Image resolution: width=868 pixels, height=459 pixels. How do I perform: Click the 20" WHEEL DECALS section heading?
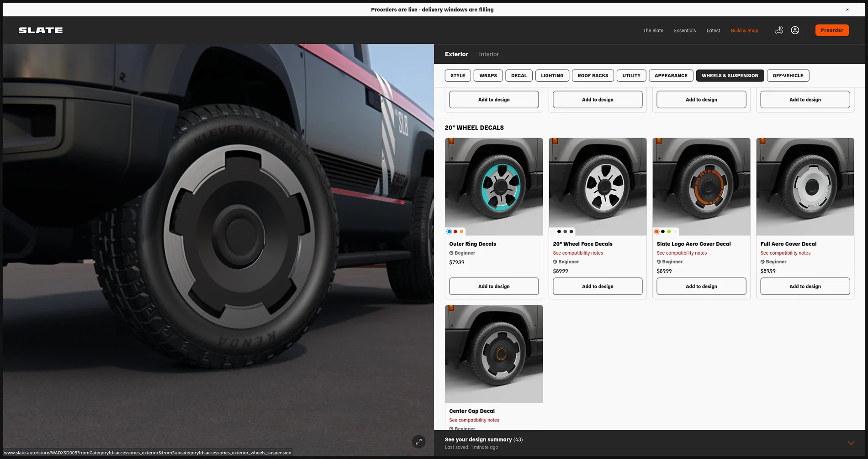(x=474, y=128)
